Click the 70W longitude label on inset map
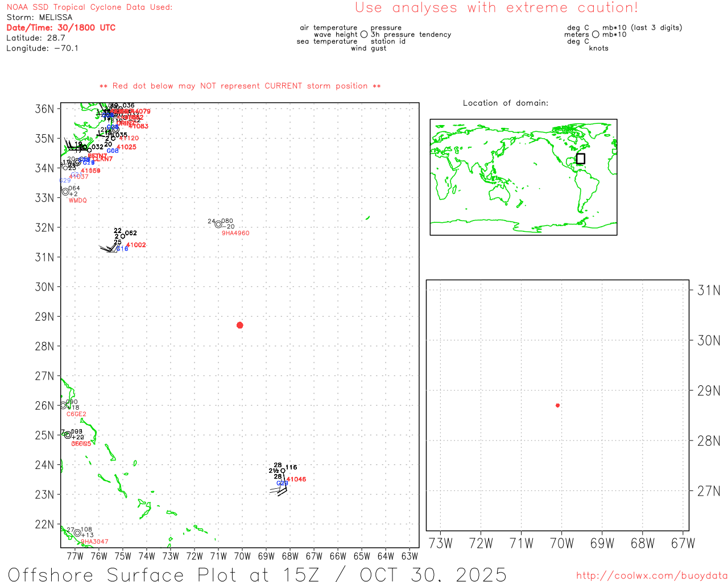 pyautogui.click(x=562, y=543)
